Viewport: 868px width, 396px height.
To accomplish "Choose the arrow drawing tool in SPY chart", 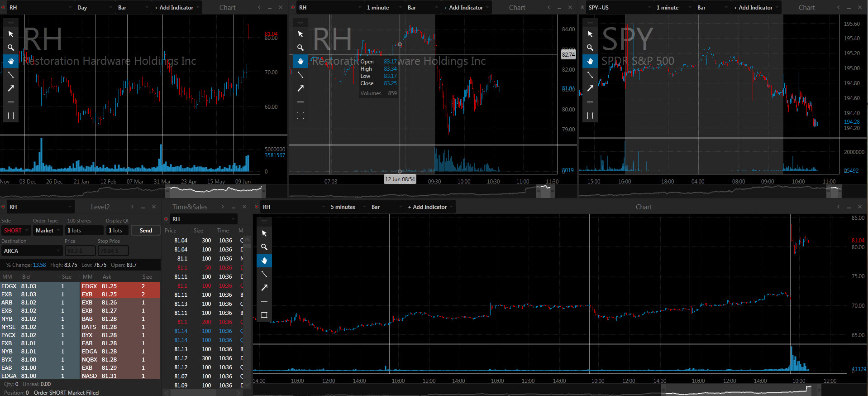I will (590, 88).
